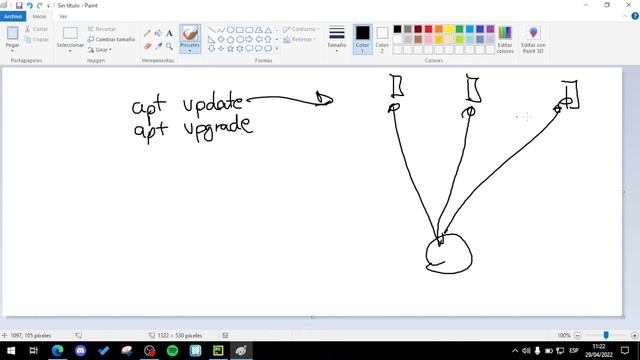Select the Eraser tool
640x360 pixels.
[147, 46]
